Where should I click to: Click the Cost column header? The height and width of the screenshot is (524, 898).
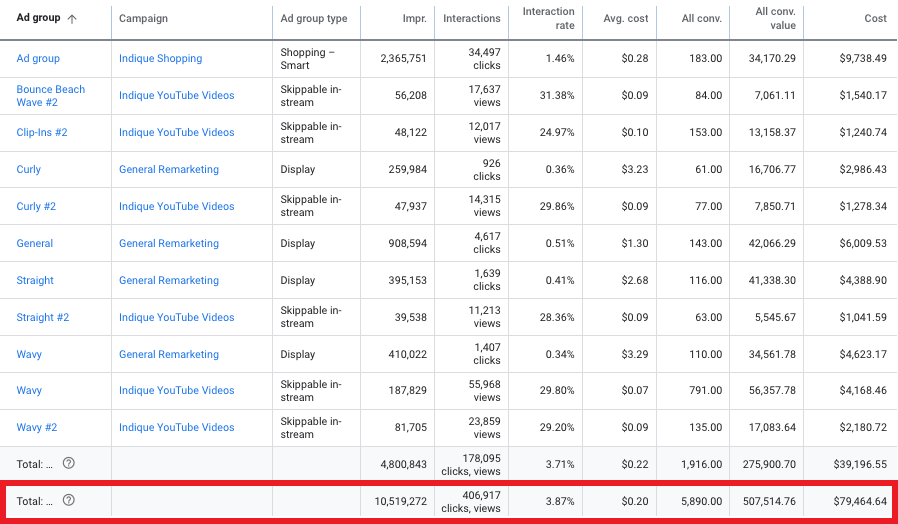click(x=875, y=18)
